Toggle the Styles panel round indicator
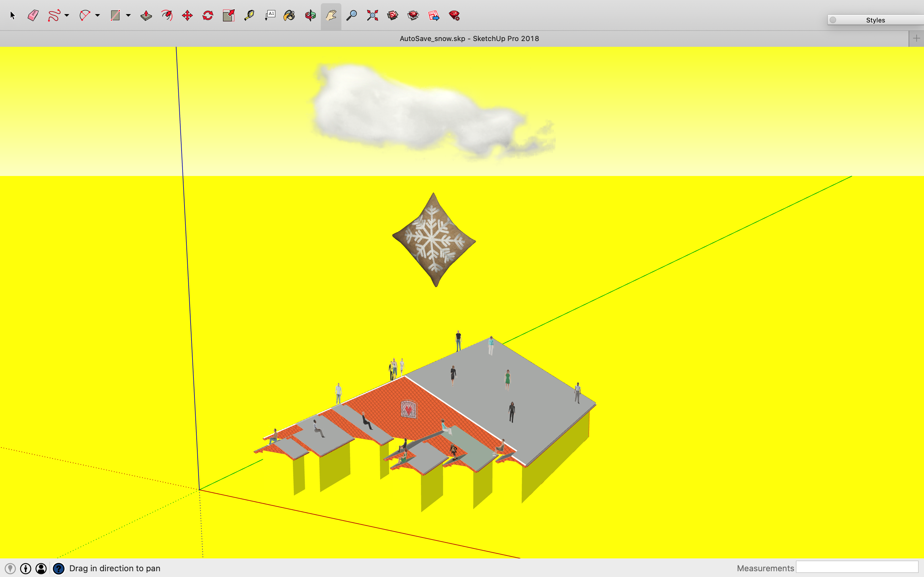924x577 pixels. pyautogui.click(x=833, y=20)
